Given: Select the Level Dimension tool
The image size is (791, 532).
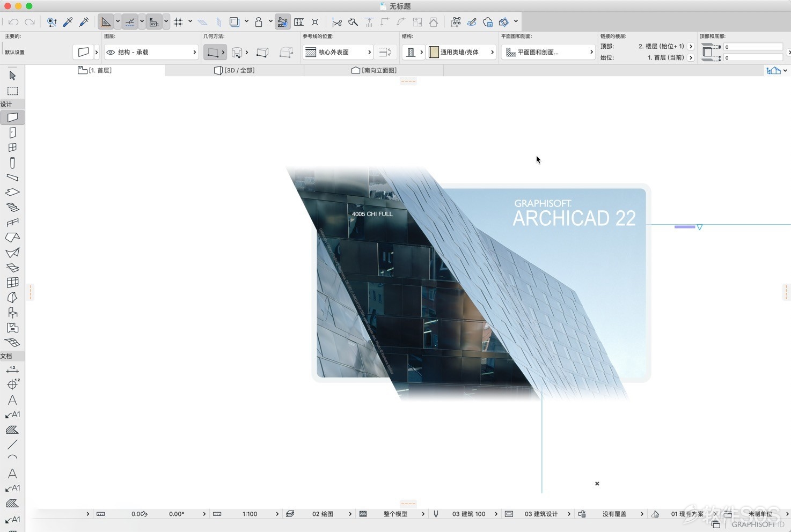Looking at the screenshot, I should pos(12,385).
